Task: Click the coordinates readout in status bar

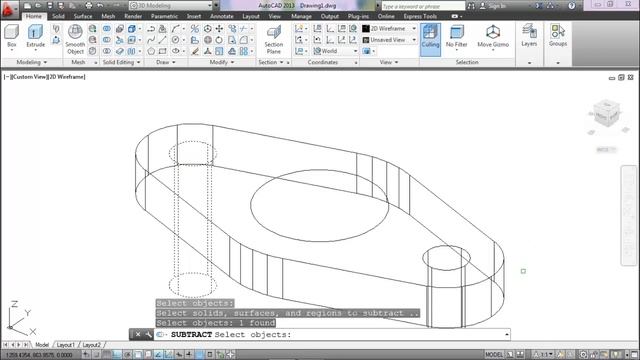Action: (39, 355)
